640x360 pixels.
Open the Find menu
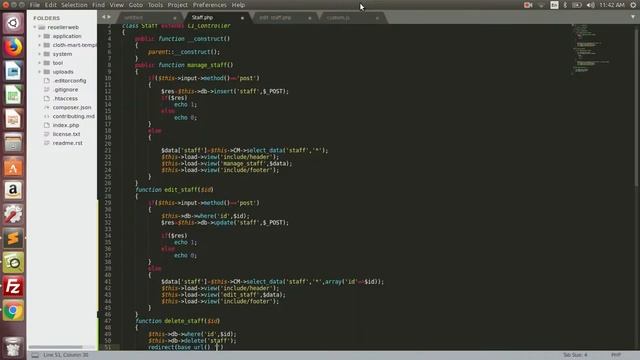98,5
